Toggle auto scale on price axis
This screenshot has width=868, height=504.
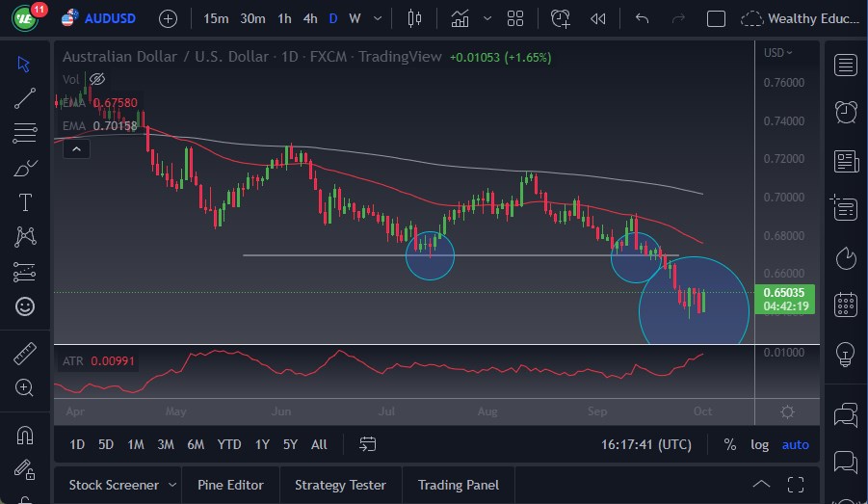[x=795, y=444]
